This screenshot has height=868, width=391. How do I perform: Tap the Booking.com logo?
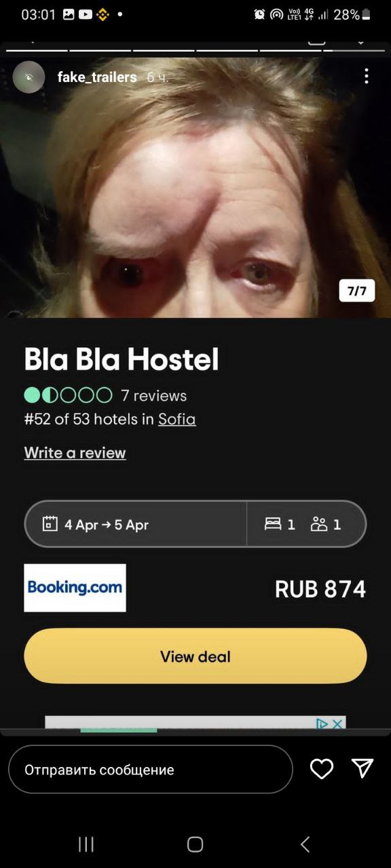coord(75,588)
